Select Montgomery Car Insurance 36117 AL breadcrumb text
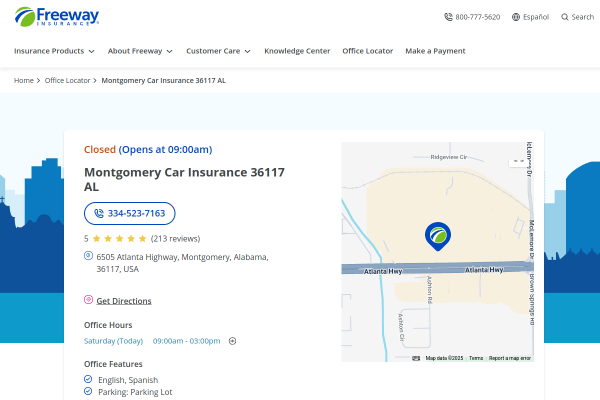Image resolution: width=600 pixels, height=400 pixels. pyautogui.click(x=163, y=80)
